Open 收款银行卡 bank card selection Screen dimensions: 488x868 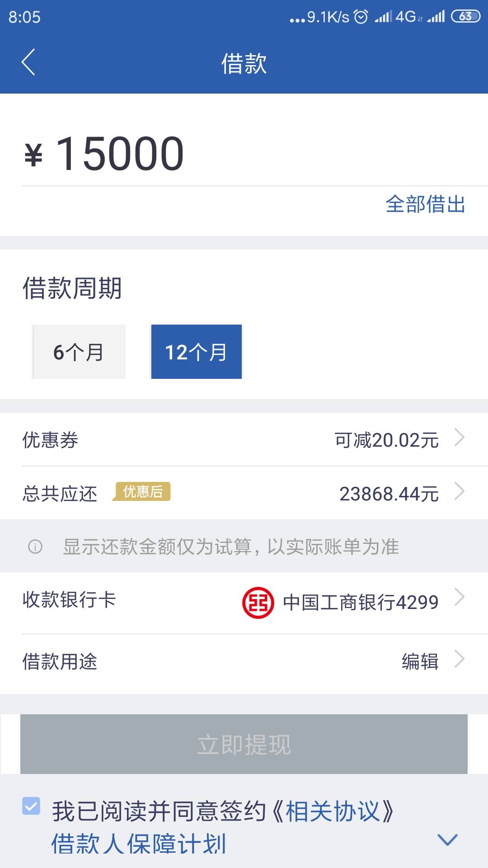click(x=244, y=603)
